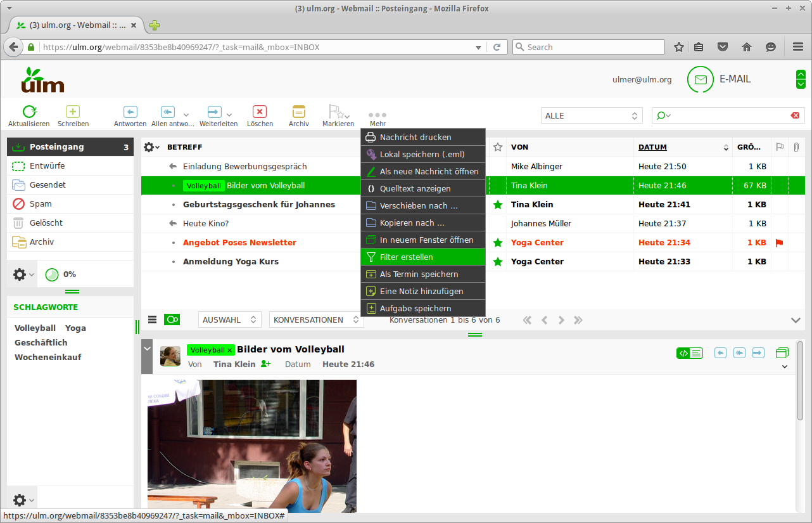
Task: Toggle HTML/plain text view switch
Action: tap(690, 353)
